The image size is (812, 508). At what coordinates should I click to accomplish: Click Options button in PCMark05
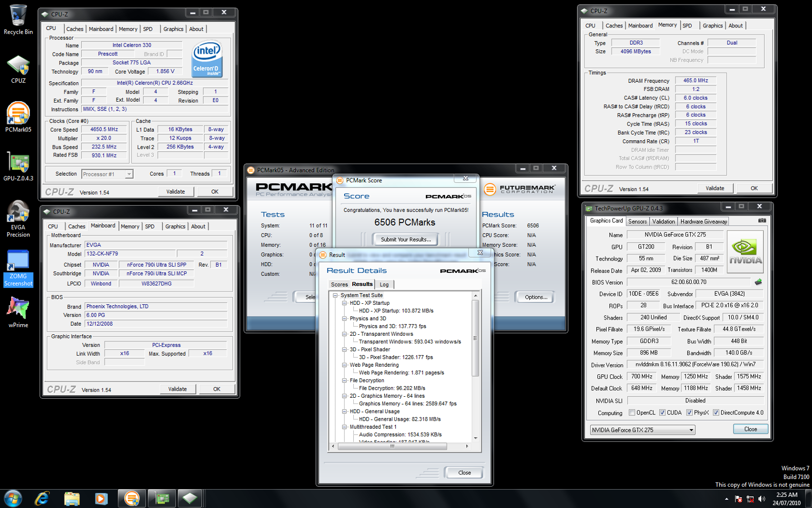(536, 297)
